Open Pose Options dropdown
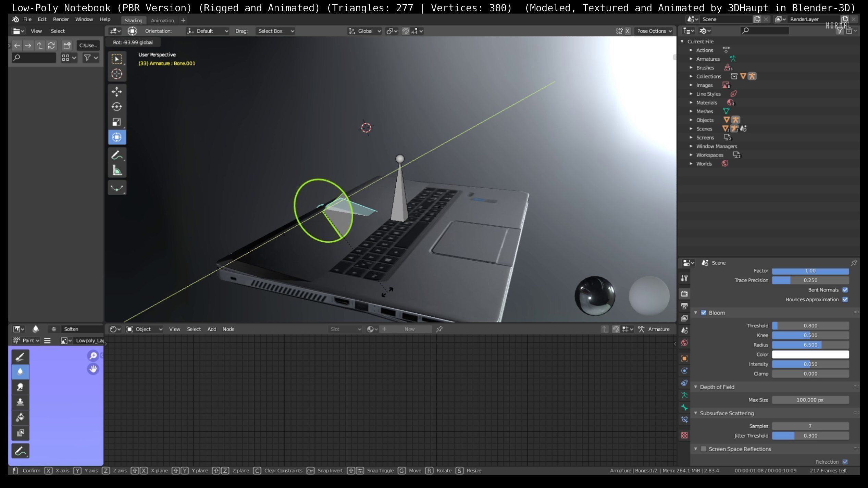 [654, 31]
